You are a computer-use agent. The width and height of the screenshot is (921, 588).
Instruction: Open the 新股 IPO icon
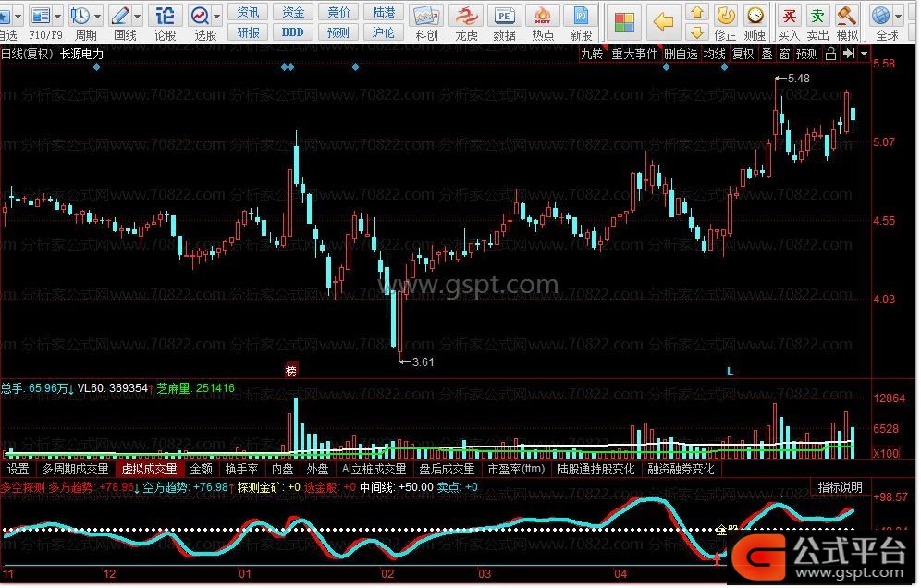click(581, 16)
